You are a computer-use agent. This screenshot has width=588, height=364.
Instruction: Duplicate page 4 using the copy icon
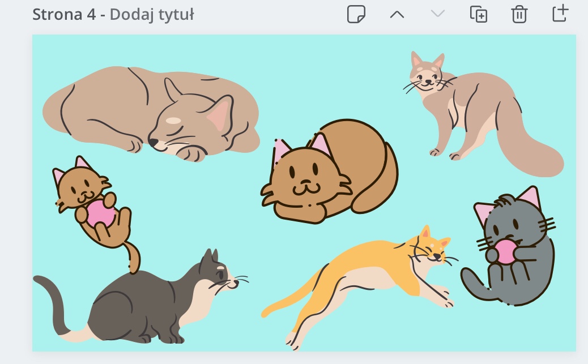(x=479, y=14)
